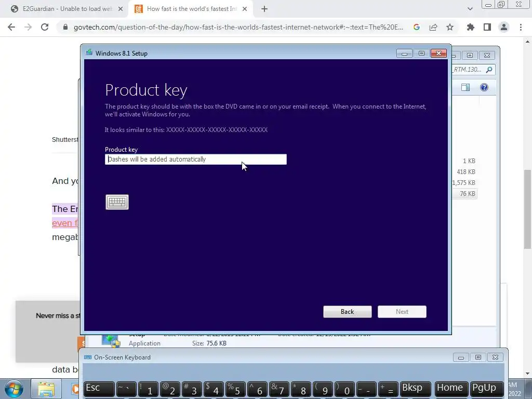Reload the govtech page
Screen dimensions: 532x399
coord(45,27)
